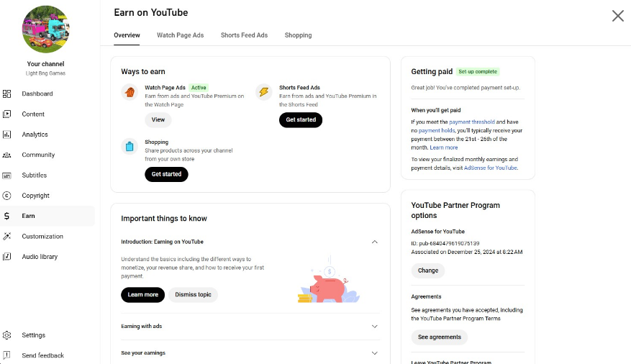The width and height of the screenshot is (631, 364).
Task: Open the Shopping tab
Action: point(298,35)
